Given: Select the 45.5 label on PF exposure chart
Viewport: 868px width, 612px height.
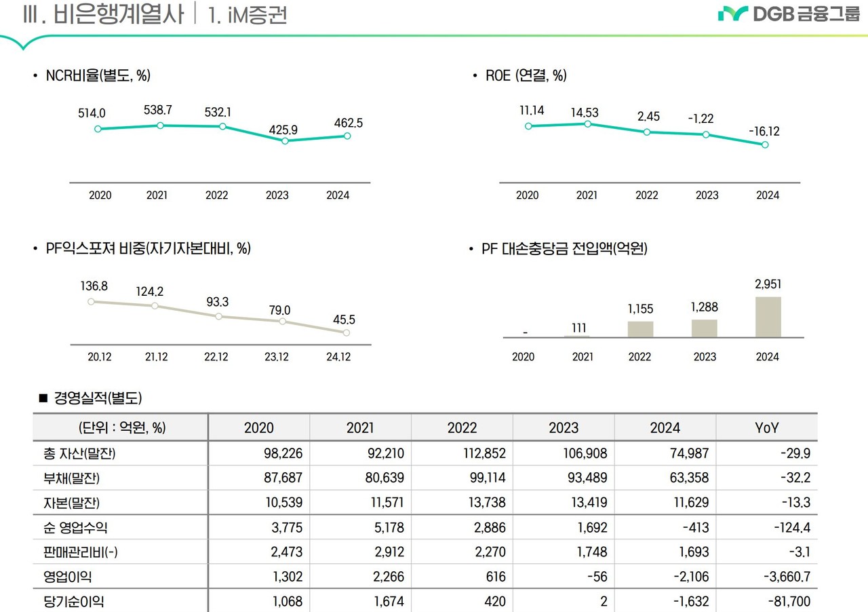Looking at the screenshot, I should [x=342, y=319].
